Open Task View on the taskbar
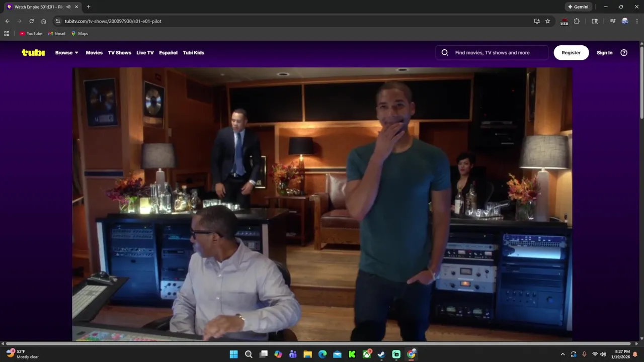 (263, 354)
